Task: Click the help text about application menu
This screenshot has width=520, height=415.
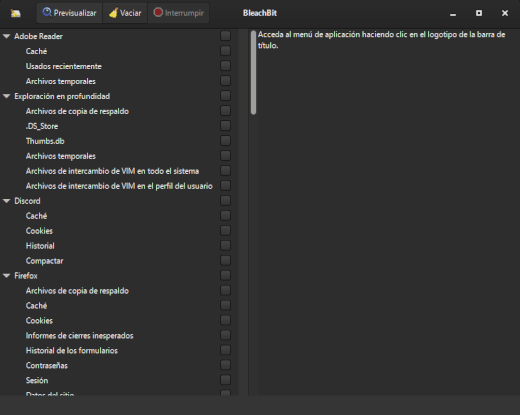Action: pyautogui.click(x=381, y=40)
